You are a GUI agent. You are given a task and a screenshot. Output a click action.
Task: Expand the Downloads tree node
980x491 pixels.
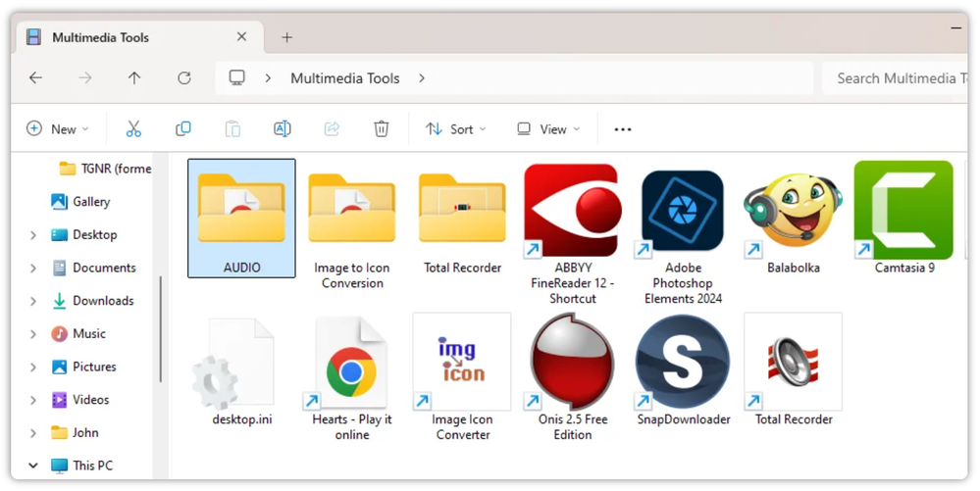click(33, 301)
